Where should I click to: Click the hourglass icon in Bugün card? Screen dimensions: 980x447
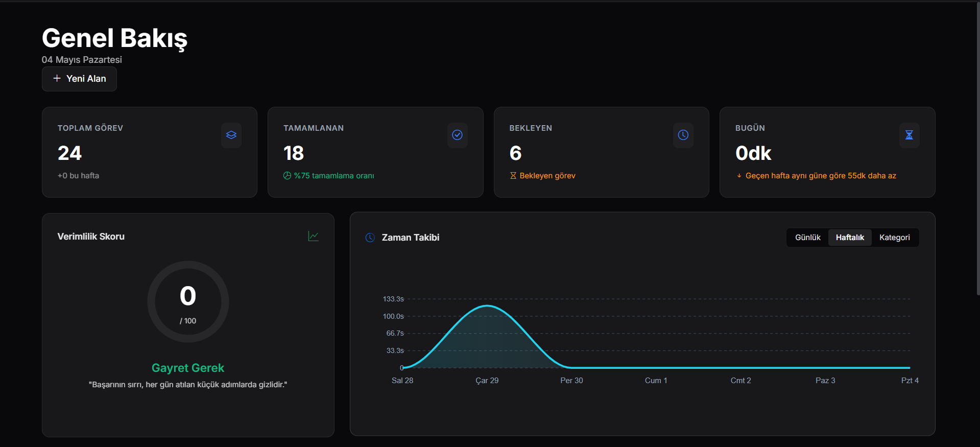pyautogui.click(x=909, y=135)
